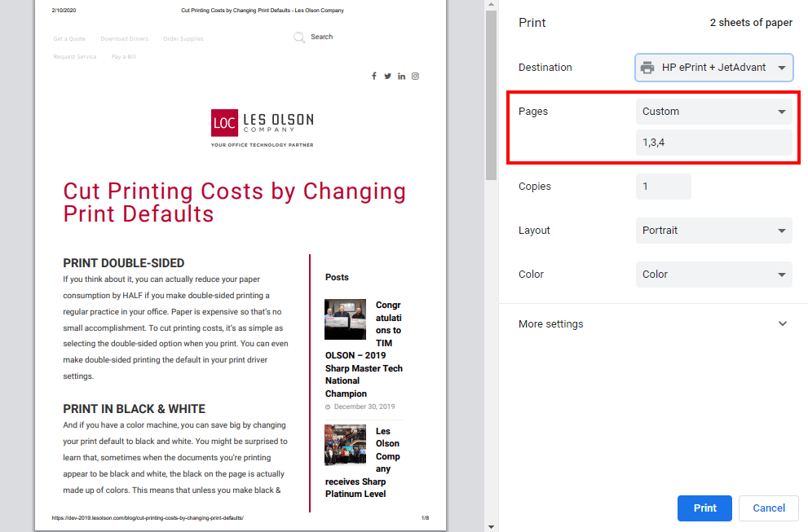This screenshot has height=532, width=808.
Task: Click the 2/10/2020 date in preview header
Action: point(64,11)
